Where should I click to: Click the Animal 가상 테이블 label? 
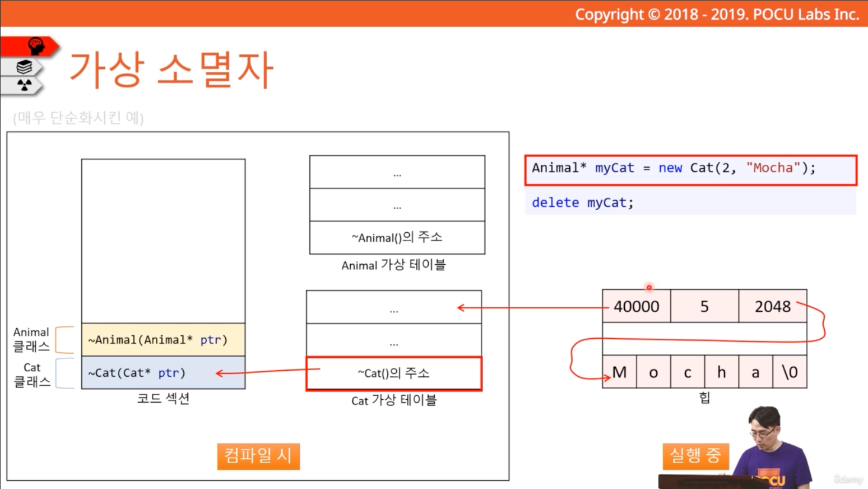point(393,265)
